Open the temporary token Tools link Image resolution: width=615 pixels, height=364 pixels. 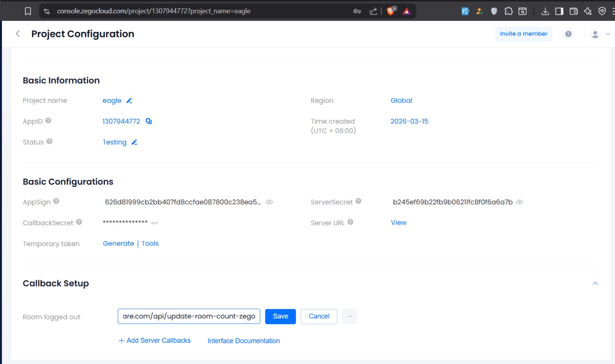150,243
